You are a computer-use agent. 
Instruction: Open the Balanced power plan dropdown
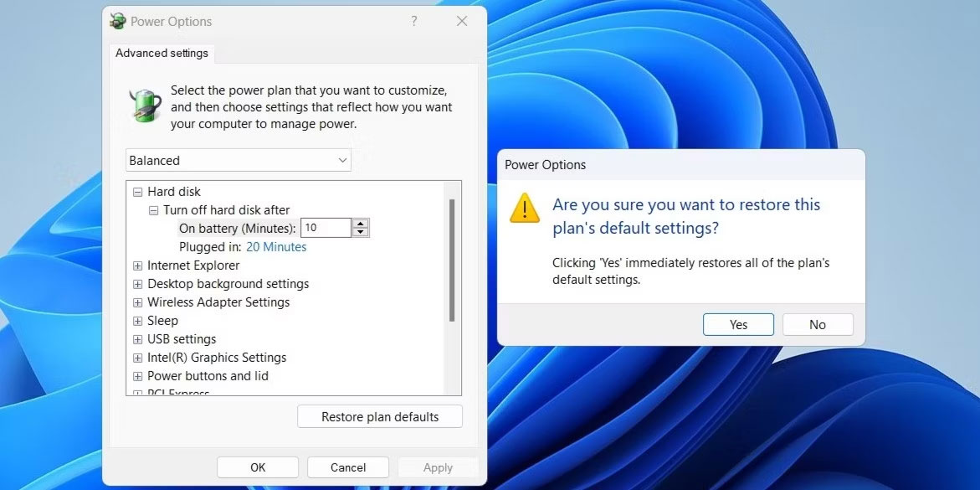click(239, 160)
